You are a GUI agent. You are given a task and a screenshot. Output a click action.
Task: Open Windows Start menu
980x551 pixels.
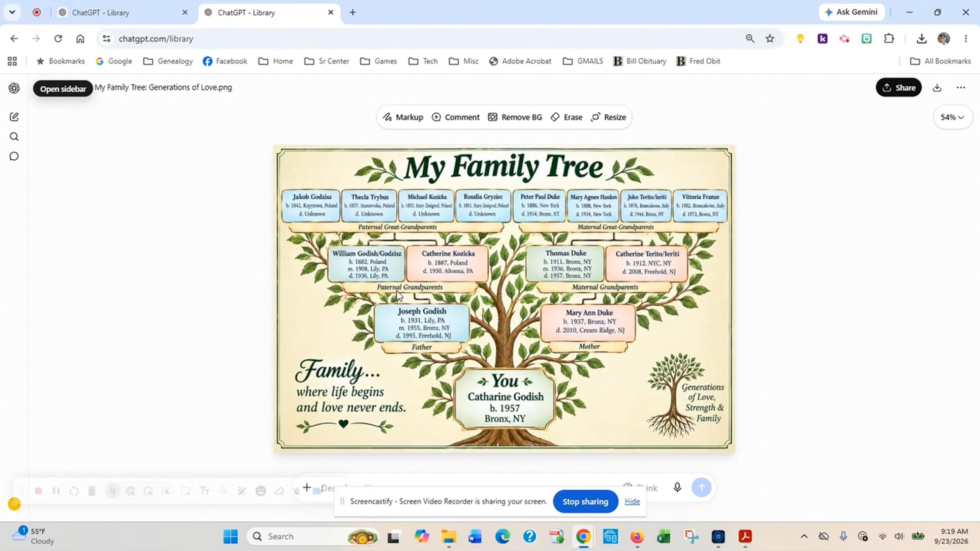[x=231, y=536]
